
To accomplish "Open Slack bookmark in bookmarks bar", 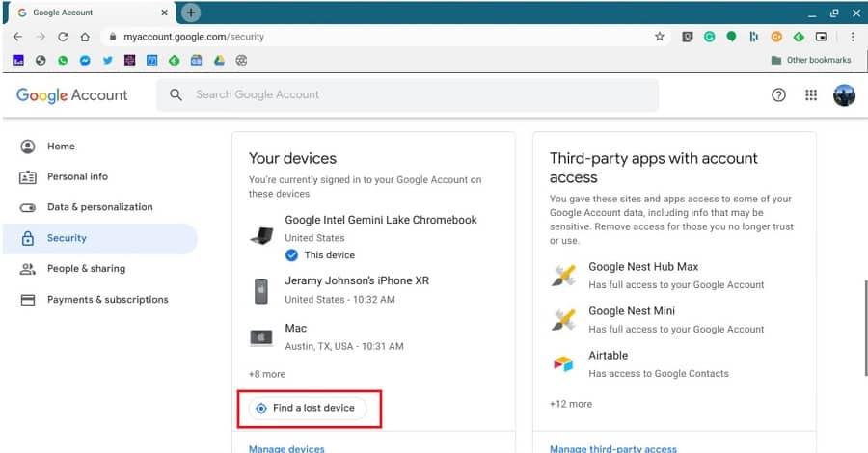I will point(129,61).
